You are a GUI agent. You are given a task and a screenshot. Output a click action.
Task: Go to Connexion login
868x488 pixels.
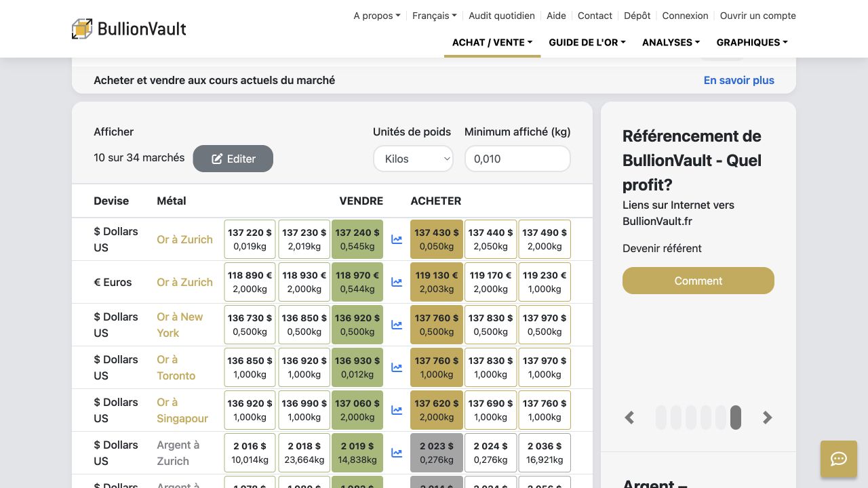(x=685, y=16)
